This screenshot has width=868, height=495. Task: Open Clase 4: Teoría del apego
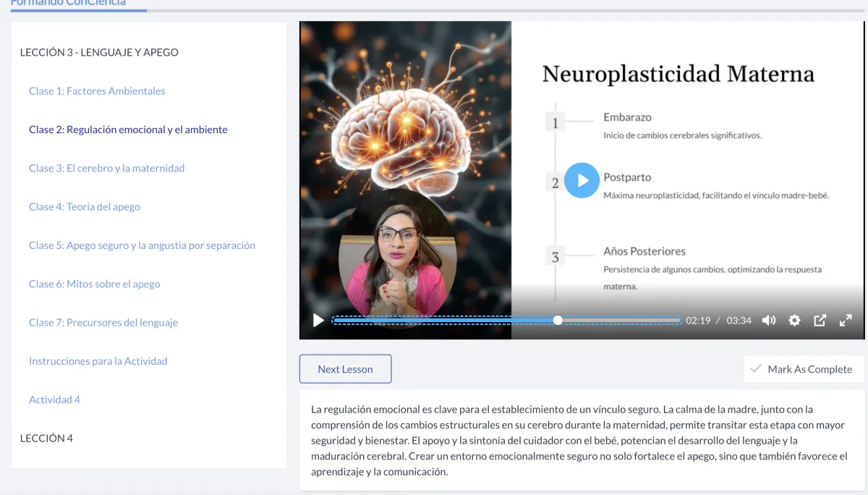point(85,207)
